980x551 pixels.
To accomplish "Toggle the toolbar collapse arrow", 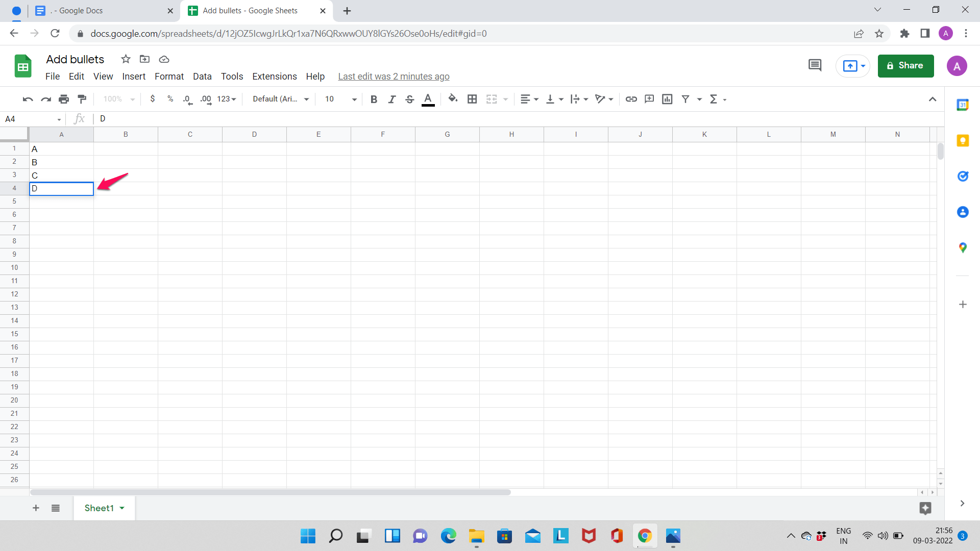I will [x=933, y=99].
